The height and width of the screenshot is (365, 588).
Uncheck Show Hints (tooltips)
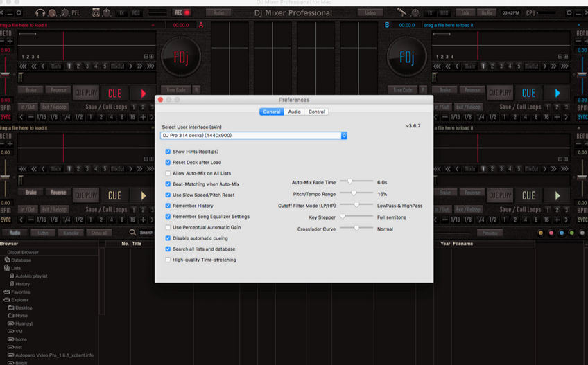point(168,152)
